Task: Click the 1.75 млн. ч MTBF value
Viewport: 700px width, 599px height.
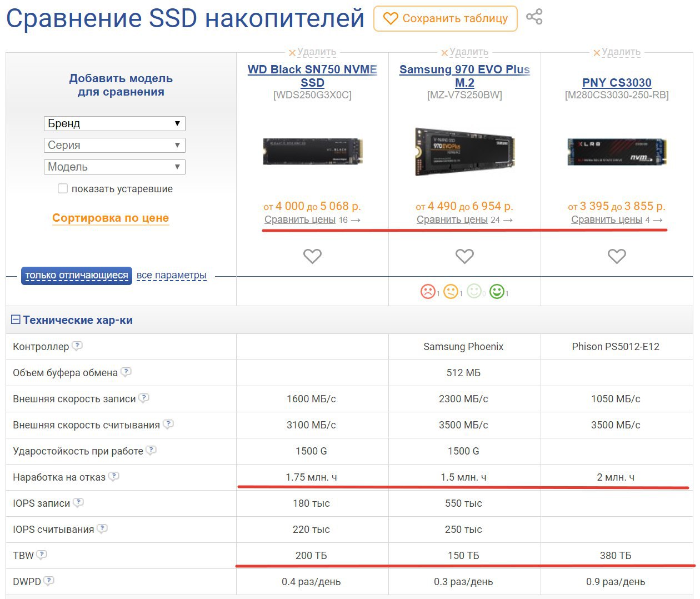Action: pyautogui.click(x=311, y=477)
